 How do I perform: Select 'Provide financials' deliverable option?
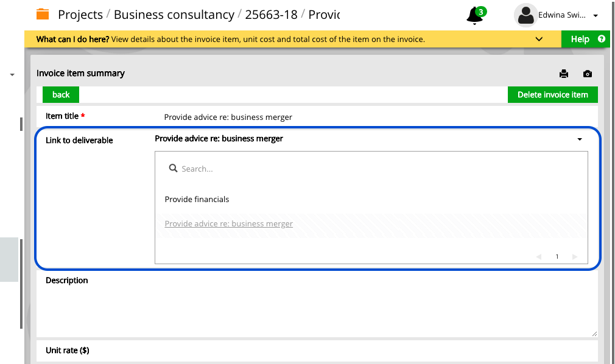(197, 199)
